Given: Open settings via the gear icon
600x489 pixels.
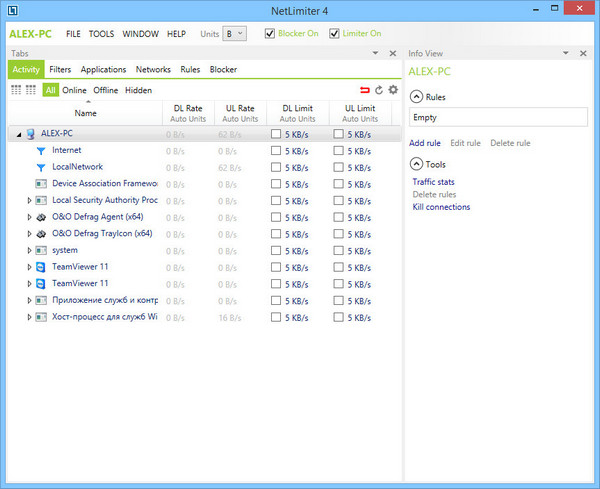Looking at the screenshot, I should click(x=393, y=90).
